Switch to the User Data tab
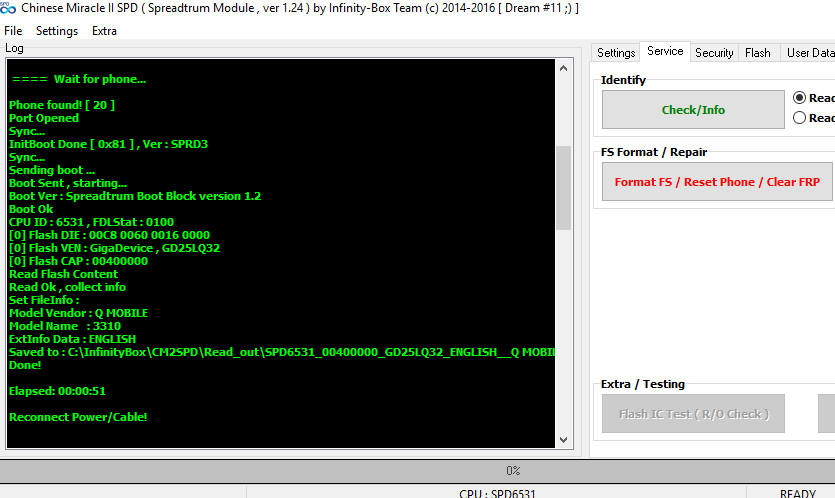Screen dimensions: 835x498 pos(809,53)
